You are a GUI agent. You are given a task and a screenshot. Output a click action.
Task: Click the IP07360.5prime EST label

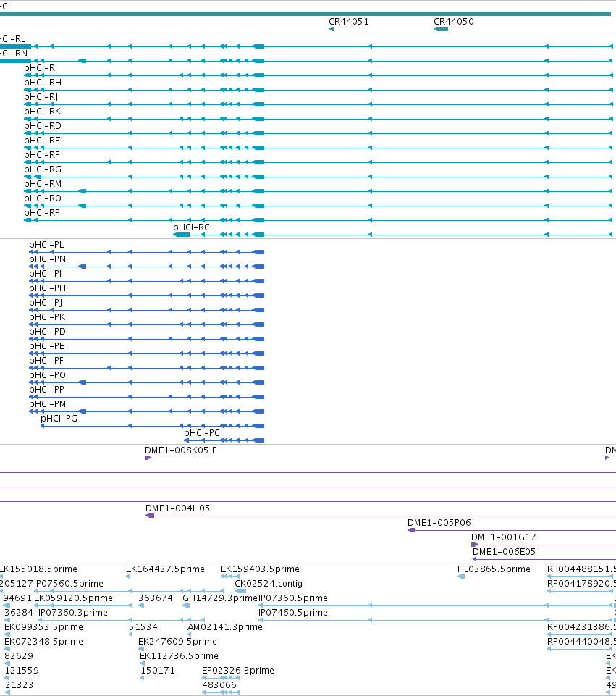click(293, 598)
